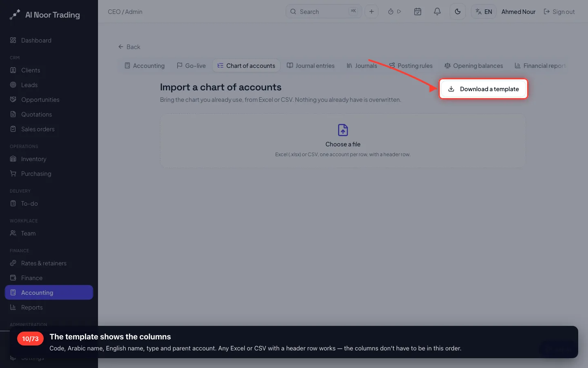
Task: Open the Opening balances tab
Action: 474,65
